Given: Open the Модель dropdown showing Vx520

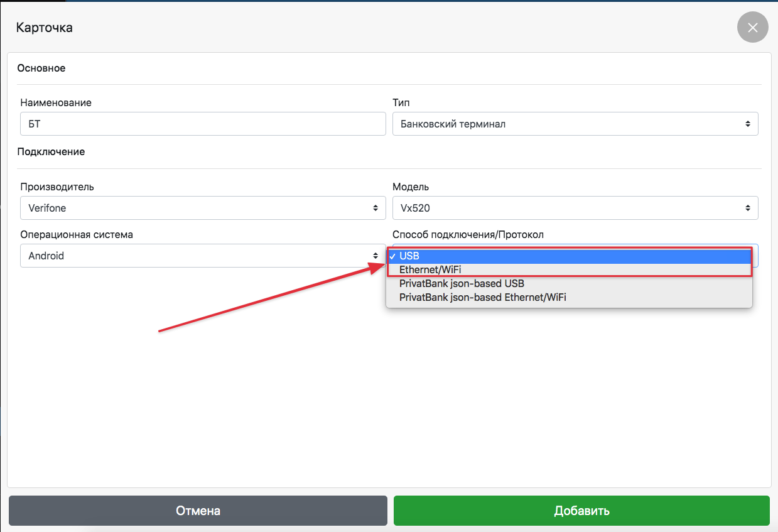Looking at the screenshot, I should [575, 208].
